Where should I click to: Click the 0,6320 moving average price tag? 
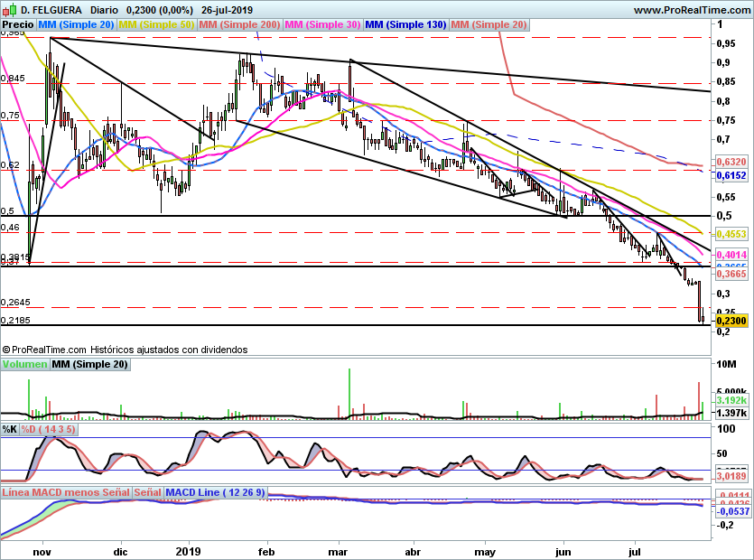point(731,162)
